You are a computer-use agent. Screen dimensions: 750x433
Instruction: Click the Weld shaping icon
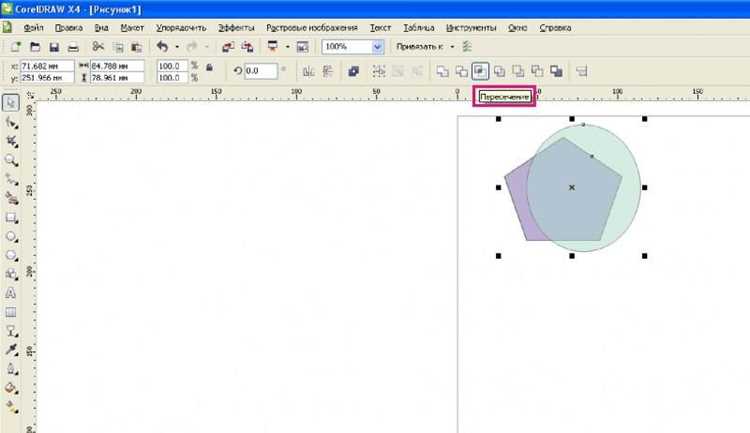pyautogui.click(x=442, y=72)
